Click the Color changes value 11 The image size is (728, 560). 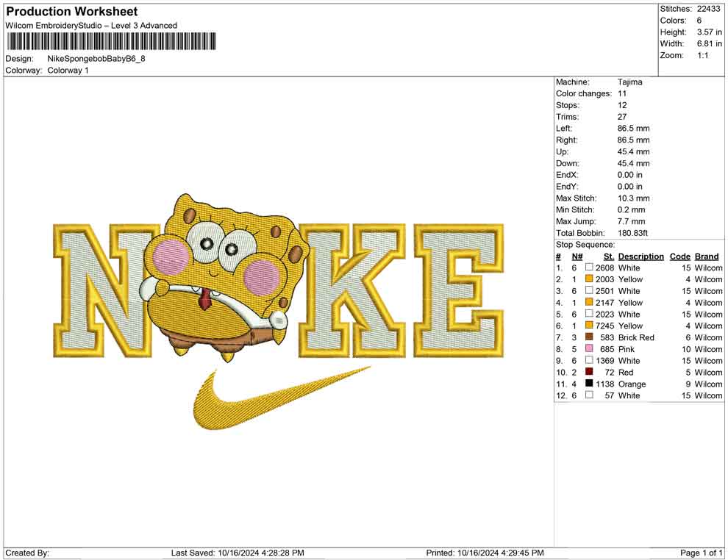click(x=622, y=93)
